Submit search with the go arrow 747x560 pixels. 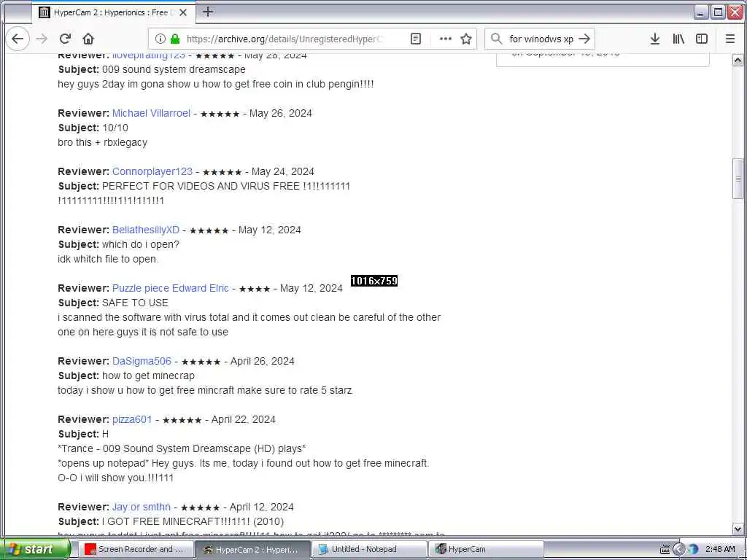click(584, 39)
